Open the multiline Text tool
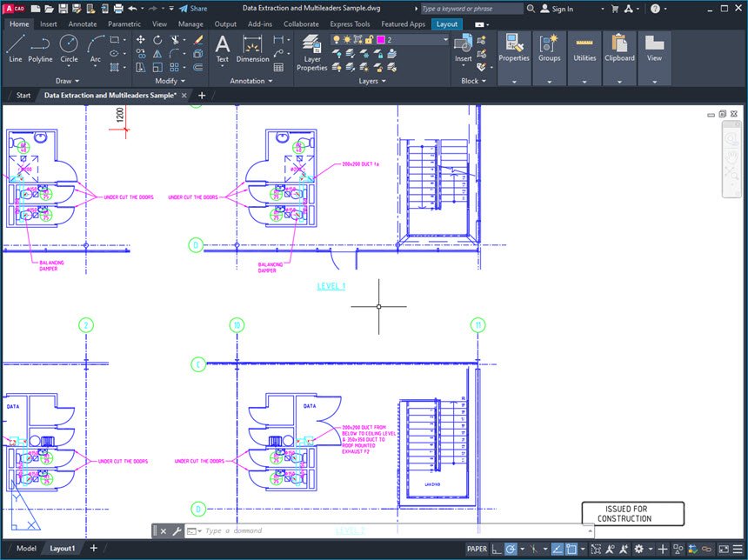 pyautogui.click(x=223, y=48)
